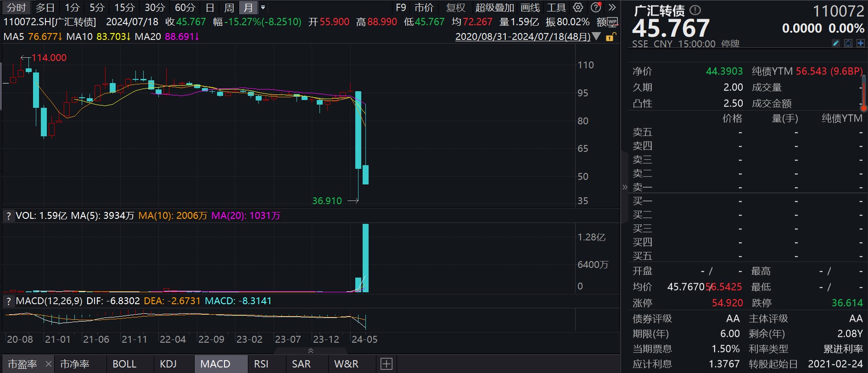Switch to the SAR indicator tab
The height and width of the screenshot is (373, 868).
pyautogui.click(x=301, y=364)
